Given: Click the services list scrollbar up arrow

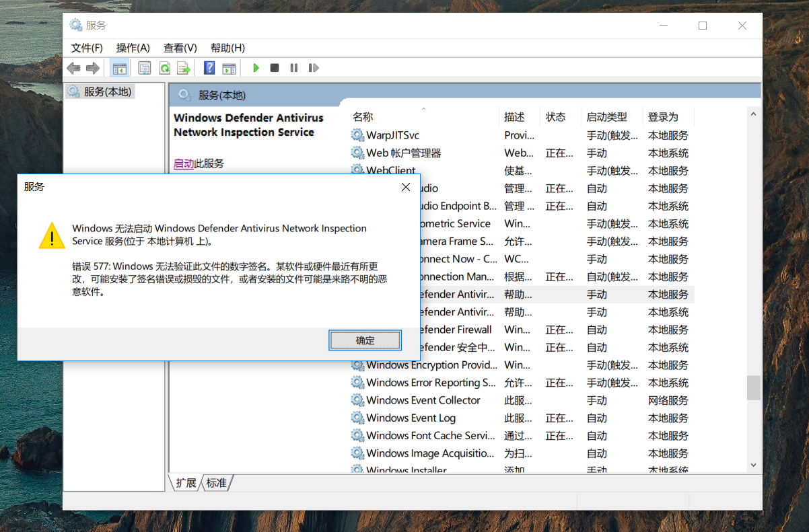Looking at the screenshot, I should (x=753, y=116).
